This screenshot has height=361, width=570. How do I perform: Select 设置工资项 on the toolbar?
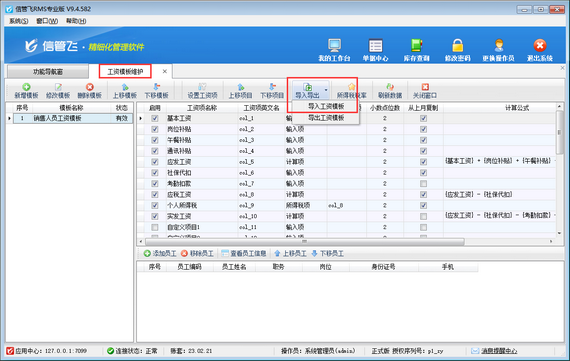tap(202, 91)
